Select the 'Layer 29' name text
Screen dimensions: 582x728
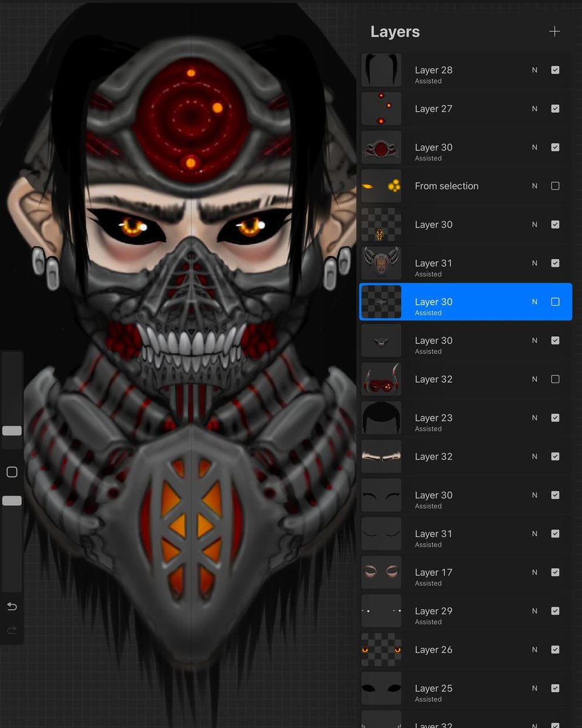click(433, 611)
